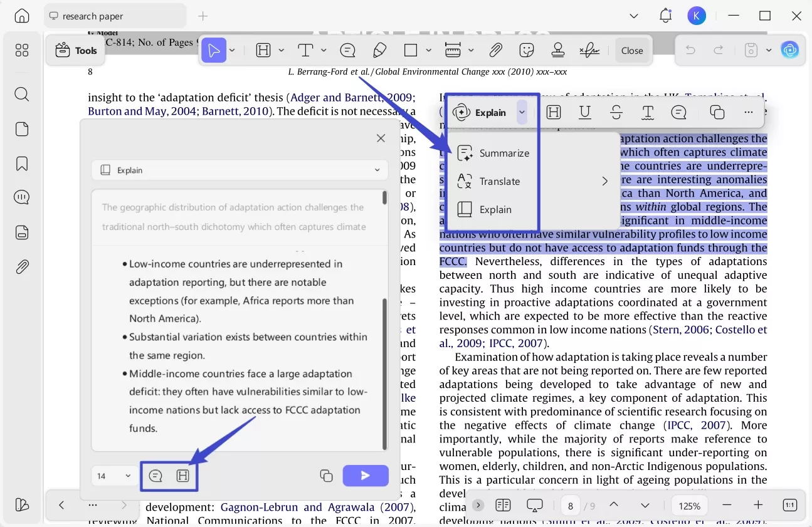Expand the Explain mode dropdown in panel

[x=377, y=170]
